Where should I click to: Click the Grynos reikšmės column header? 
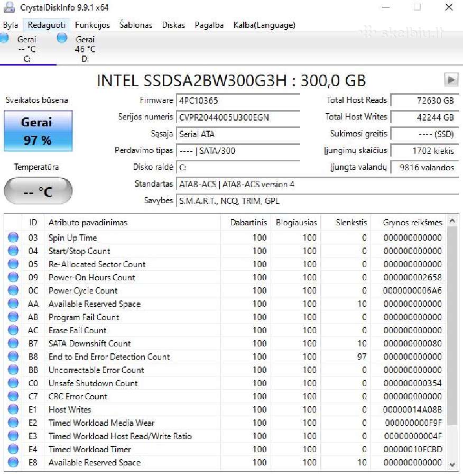coord(409,223)
